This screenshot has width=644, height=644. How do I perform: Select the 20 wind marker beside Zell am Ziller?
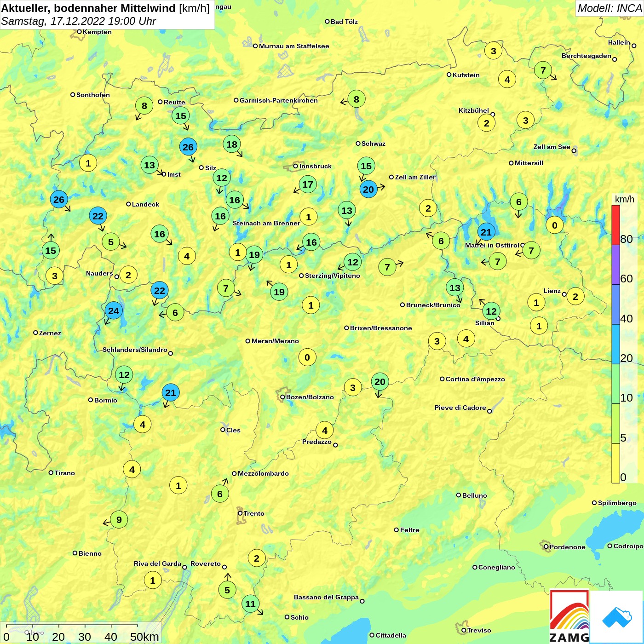point(368,189)
